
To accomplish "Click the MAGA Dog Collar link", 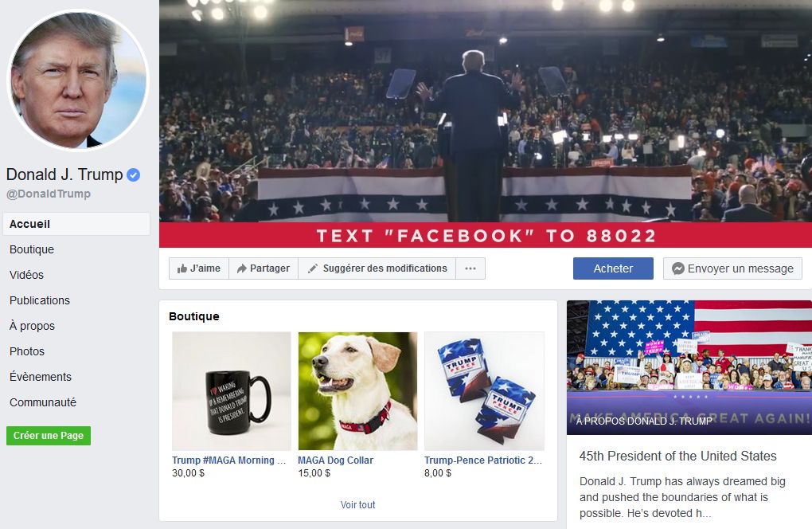I will pyautogui.click(x=336, y=460).
